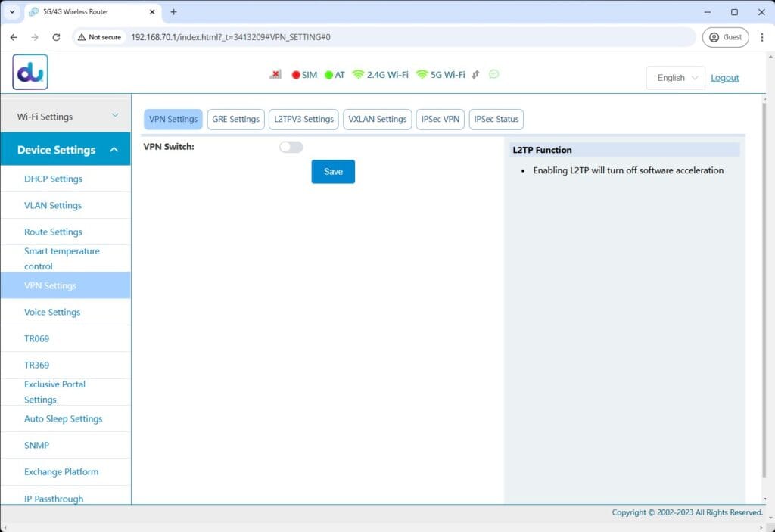Open the browser three-dot menu
This screenshot has width=775, height=532.
tap(761, 37)
